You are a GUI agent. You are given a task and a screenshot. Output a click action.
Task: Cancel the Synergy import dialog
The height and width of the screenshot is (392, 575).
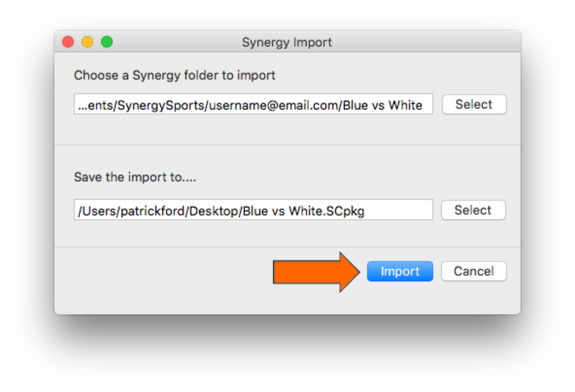[473, 271]
